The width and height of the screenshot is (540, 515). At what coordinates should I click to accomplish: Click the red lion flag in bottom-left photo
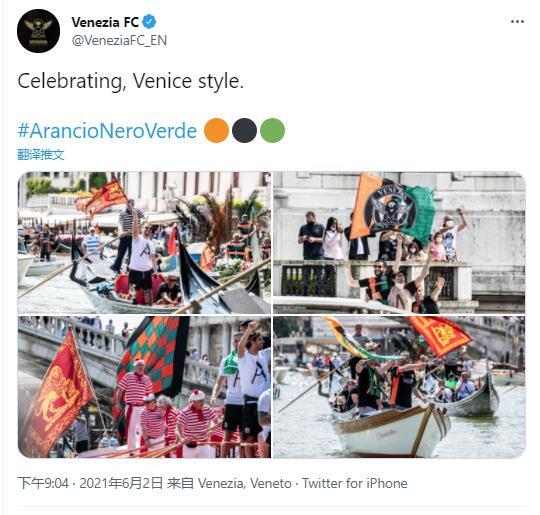(x=57, y=393)
